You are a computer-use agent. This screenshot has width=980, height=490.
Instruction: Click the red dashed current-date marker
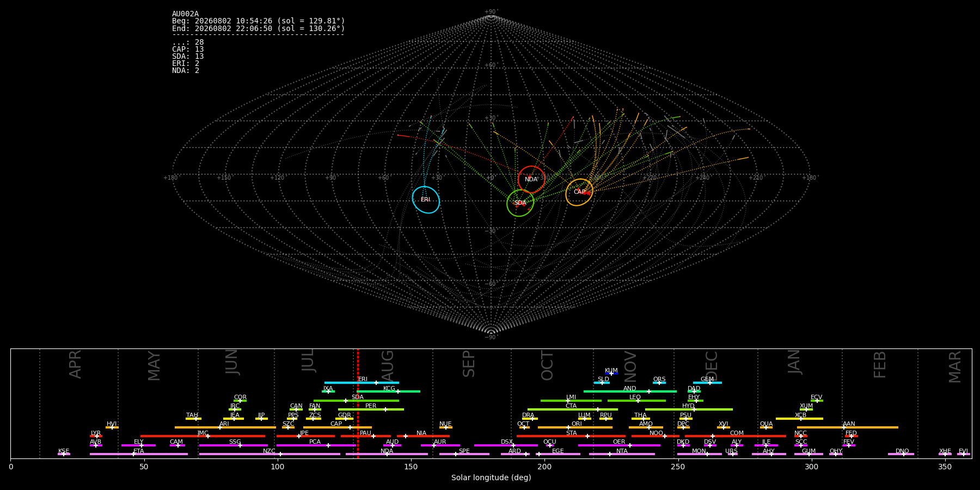358,403
